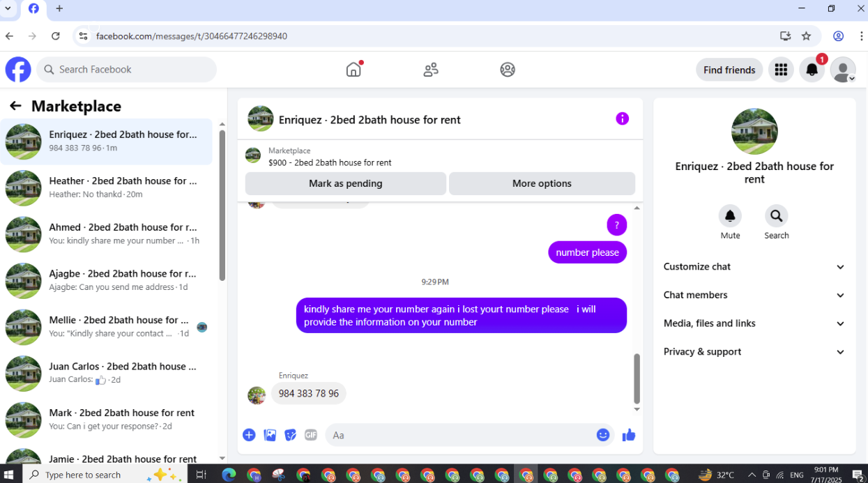
Task: Click More options button
Action: 542,183
